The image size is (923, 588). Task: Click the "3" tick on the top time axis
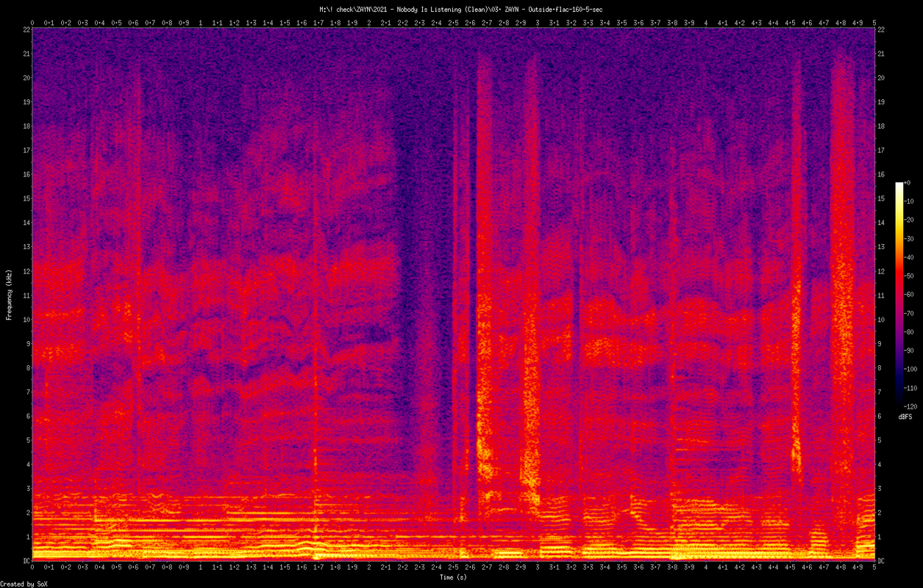(538, 23)
